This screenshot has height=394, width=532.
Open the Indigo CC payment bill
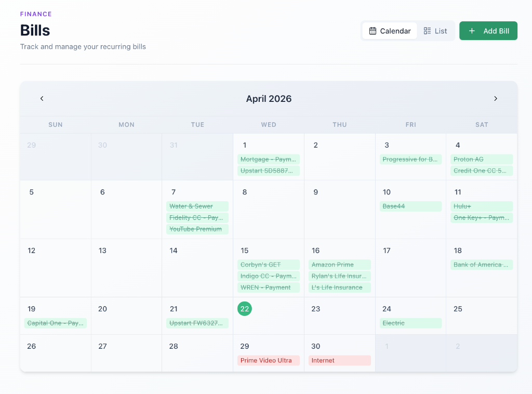coord(269,276)
